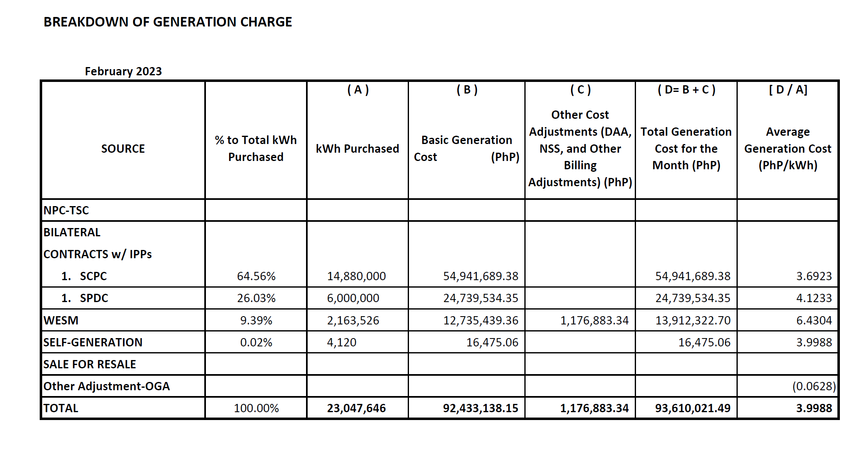Screen dimensions: 868x449
Task: Click the SELF-GENERATION row label
Action: tap(93, 342)
